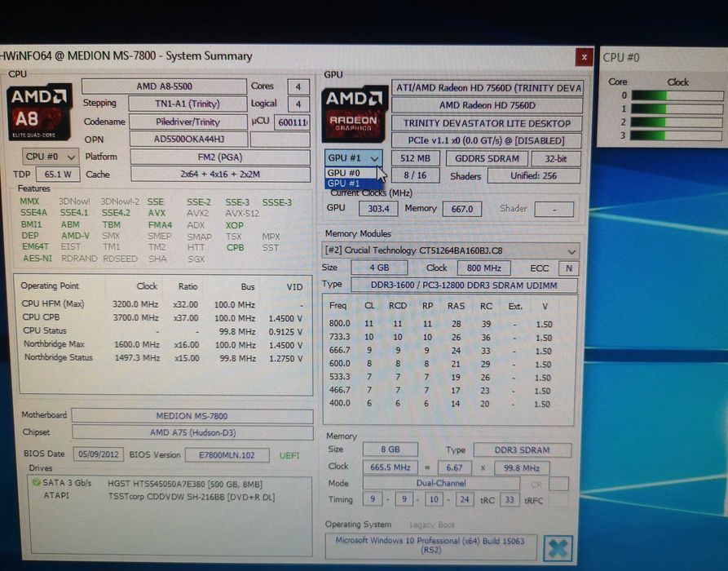Viewport: 728px width, 571px height.
Task: Click the AMD A75 (Hudson-D3) chipset field
Action: click(192, 432)
